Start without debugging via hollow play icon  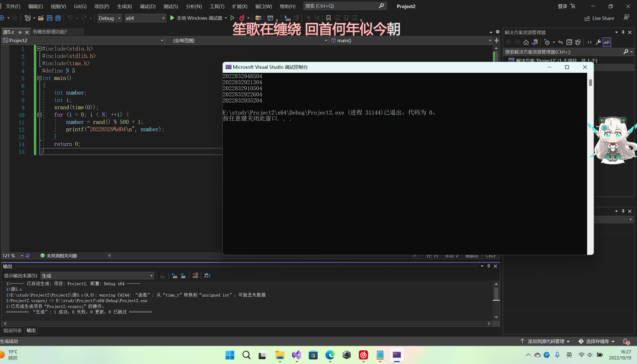232,18
